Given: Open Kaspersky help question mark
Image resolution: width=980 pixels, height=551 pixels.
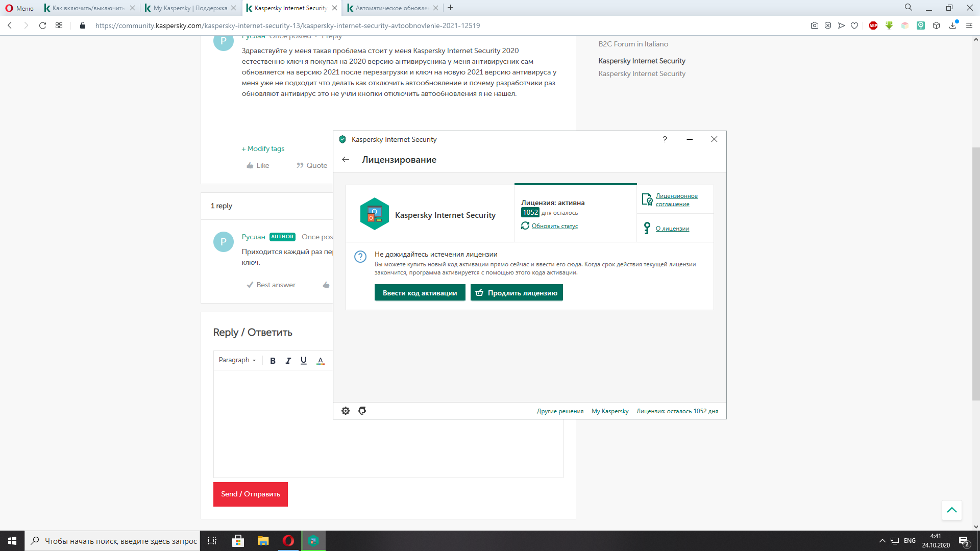Looking at the screenshot, I should pyautogui.click(x=665, y=139).
